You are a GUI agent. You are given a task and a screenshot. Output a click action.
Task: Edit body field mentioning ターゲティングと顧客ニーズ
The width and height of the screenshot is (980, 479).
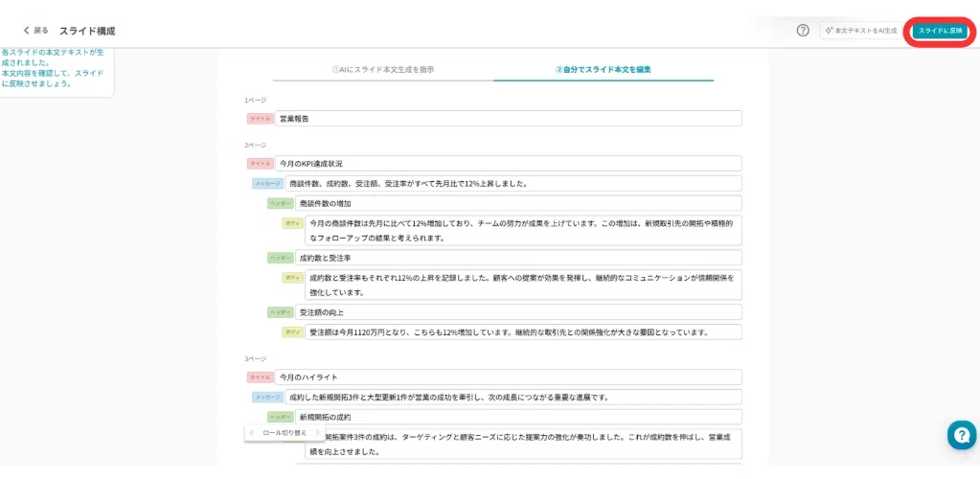tap(523, 444)
